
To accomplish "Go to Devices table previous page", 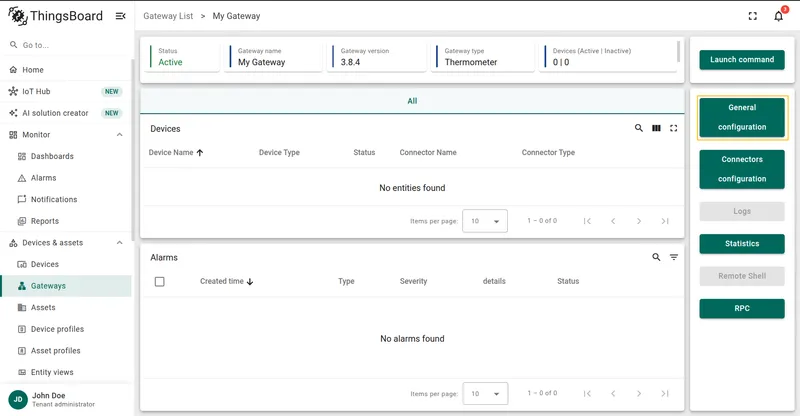I will coord(613,221).
